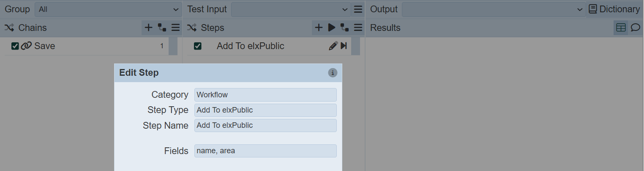Expand the Test Input dropdown
The height and width of the screenshot is (171, 644).
pos(291,9)
